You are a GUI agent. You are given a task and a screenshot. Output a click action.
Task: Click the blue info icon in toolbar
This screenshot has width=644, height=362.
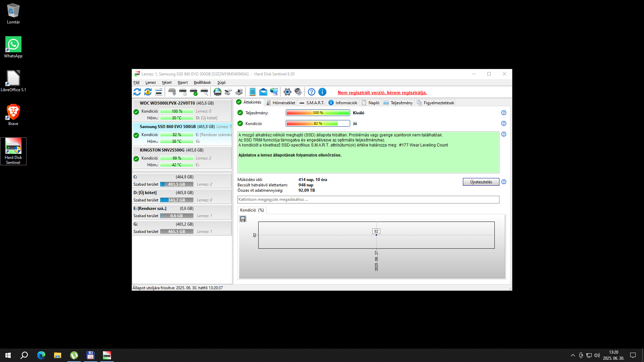pyautogui.click(x=322, y=92)
